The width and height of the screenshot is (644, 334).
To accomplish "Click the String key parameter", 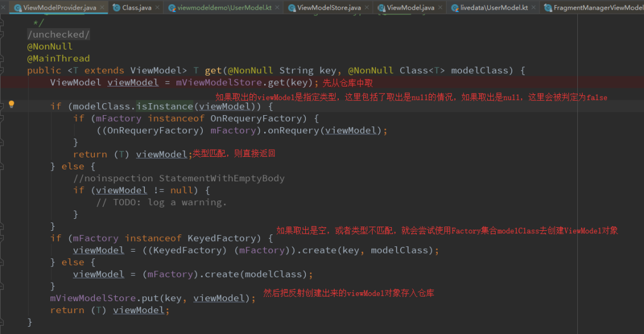I will (x=308, y=70).
